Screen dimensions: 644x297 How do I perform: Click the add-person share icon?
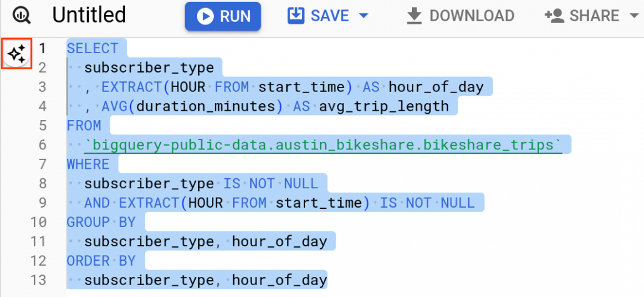[x=555, y=16]
